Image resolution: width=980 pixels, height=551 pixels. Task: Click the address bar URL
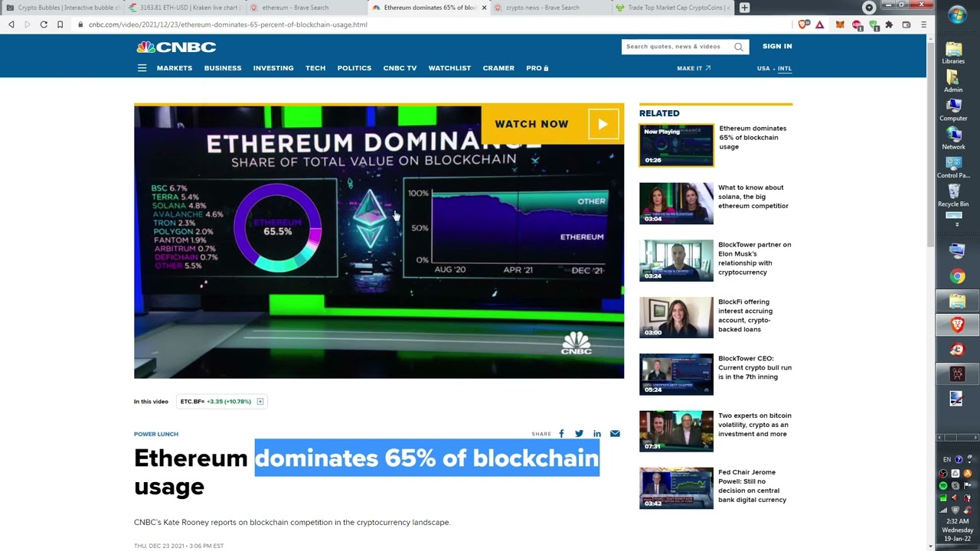[228, 24]
